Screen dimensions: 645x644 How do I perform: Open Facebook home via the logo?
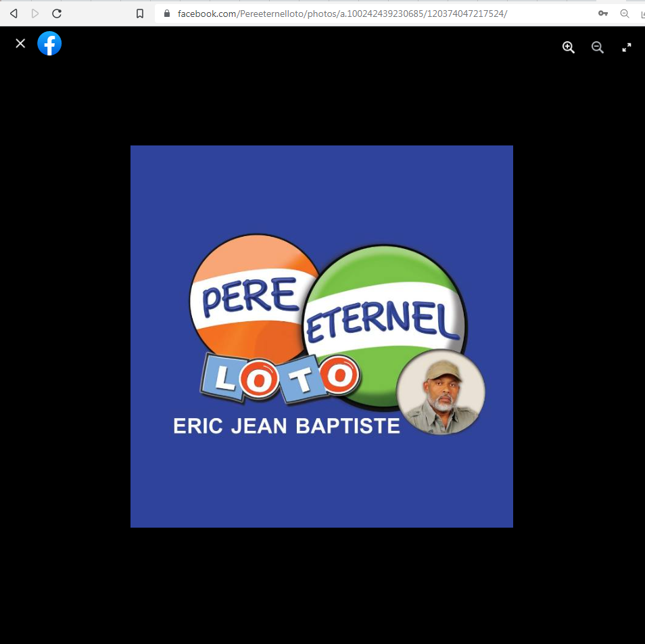point(49,43)
